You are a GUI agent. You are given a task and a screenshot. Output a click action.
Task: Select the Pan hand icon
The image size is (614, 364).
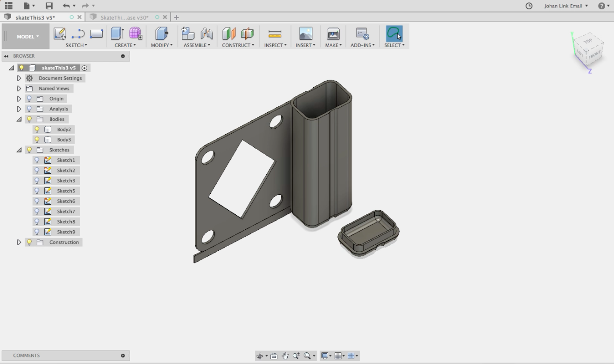point(285,356)
